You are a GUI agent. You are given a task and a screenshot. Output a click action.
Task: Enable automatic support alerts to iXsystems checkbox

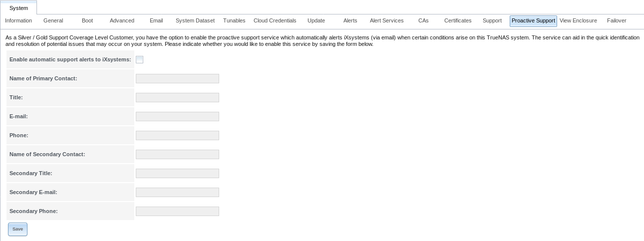140,60
